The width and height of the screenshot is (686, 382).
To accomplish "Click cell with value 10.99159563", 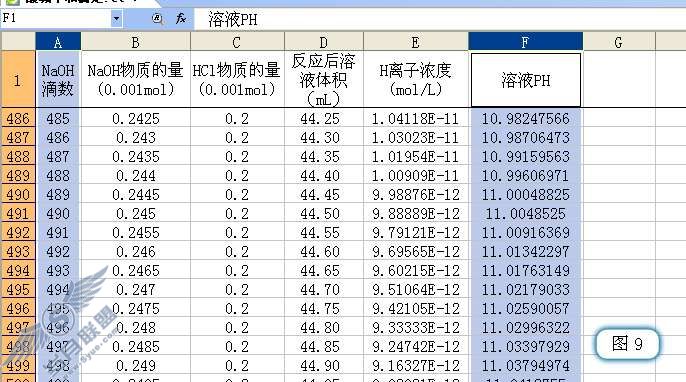I will (525, 156).
